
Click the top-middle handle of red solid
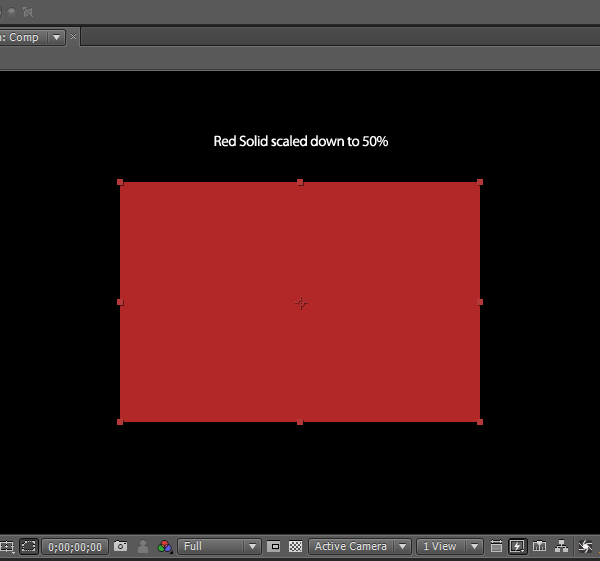click(300, 183)
